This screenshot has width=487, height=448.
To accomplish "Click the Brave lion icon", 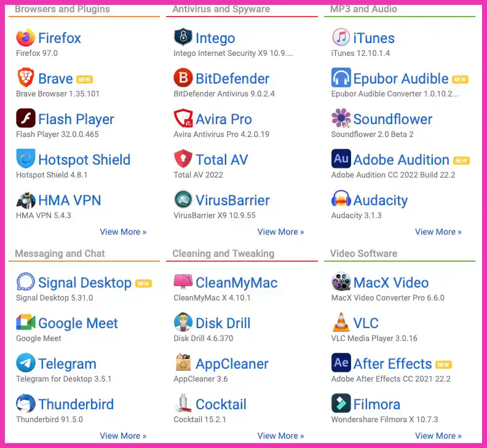I will point(26,77).
